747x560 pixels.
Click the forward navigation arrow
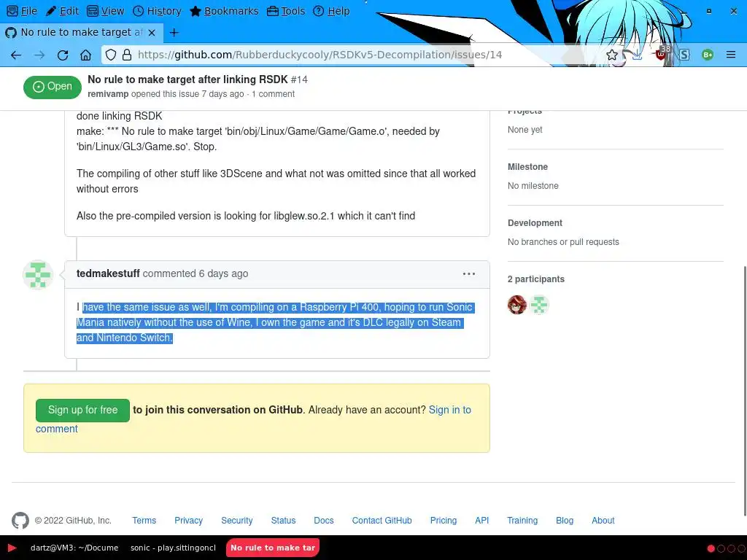(39, 55)
